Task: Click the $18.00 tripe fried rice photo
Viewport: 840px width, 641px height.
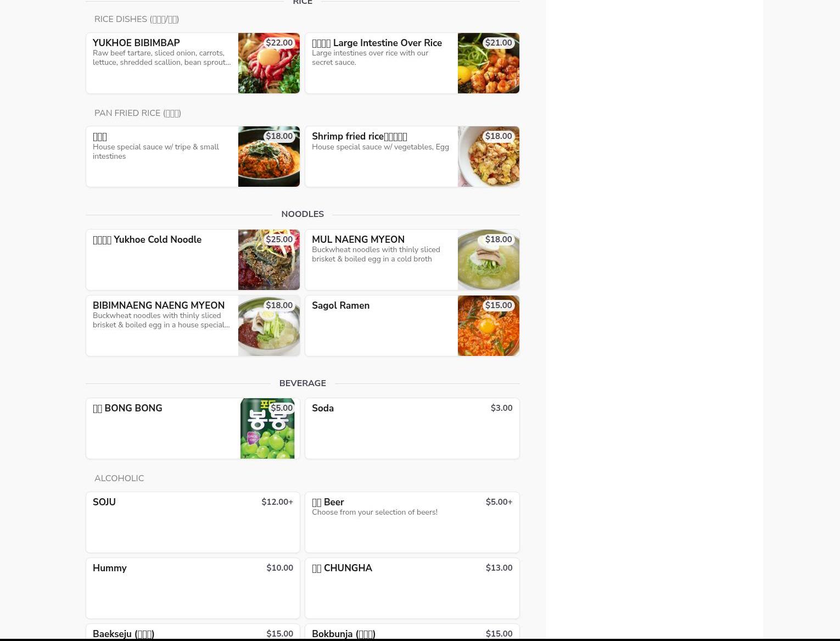Action: (269, 157)
